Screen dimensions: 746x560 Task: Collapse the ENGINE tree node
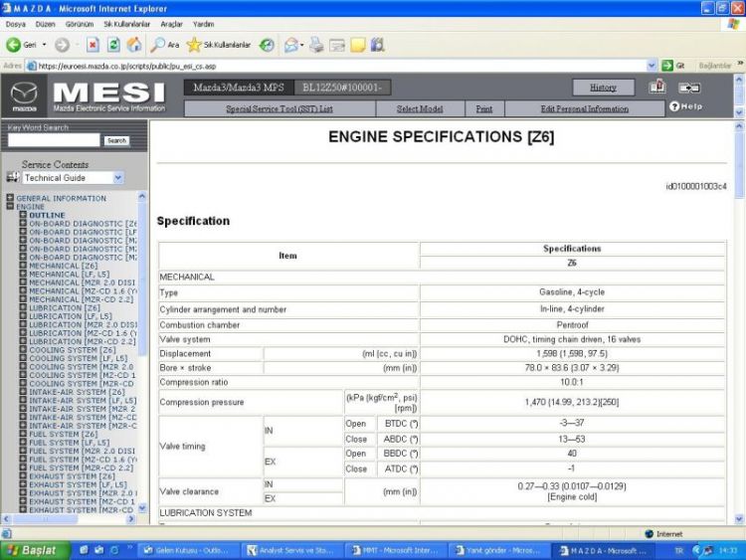[x=10, y=207]
